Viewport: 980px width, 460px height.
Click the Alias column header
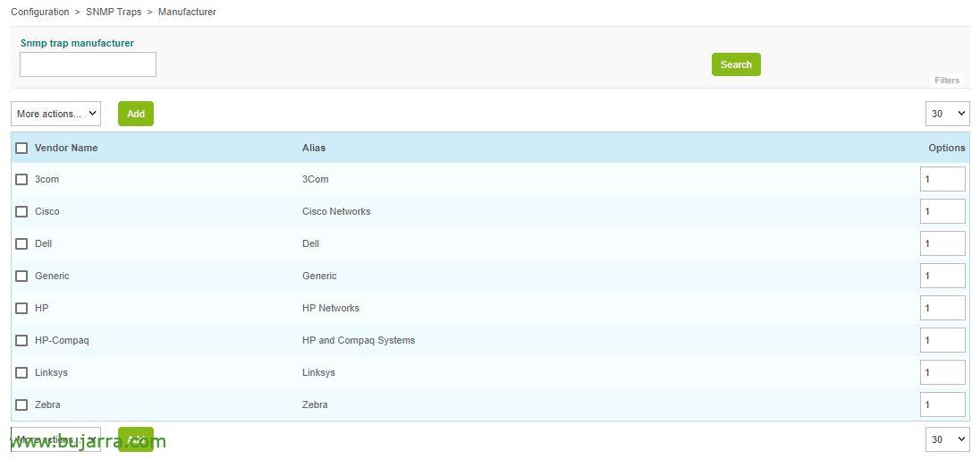click(x=314, y=148)
